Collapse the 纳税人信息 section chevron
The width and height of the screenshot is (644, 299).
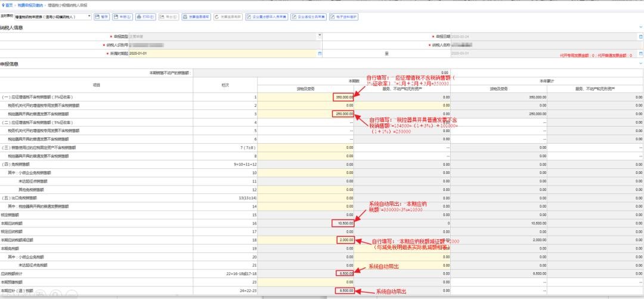640,27
